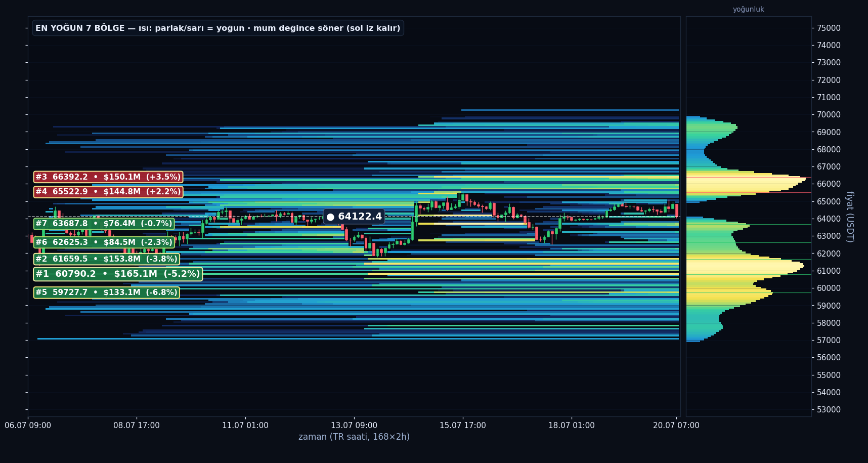Click the #4 65522.9 zone label
Viewport: 868px width, 463px height.
pyautogui.click(x=108, y=192)
